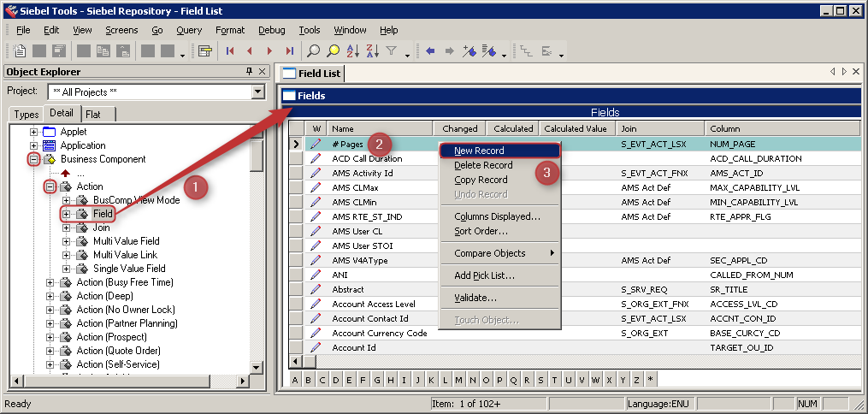Click the Name column header
The image size is (868, 414).
click(x=380, y=128)
